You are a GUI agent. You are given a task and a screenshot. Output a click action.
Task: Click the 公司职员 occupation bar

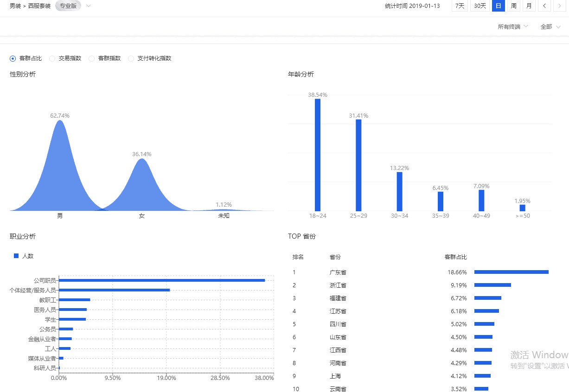(162, 280)
